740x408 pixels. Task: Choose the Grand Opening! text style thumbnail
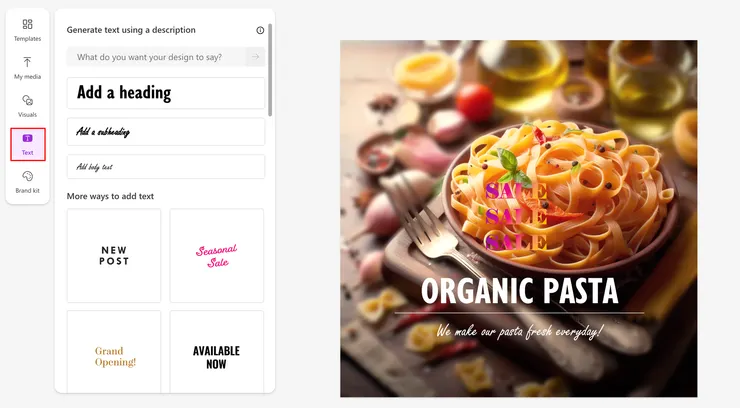114,352
